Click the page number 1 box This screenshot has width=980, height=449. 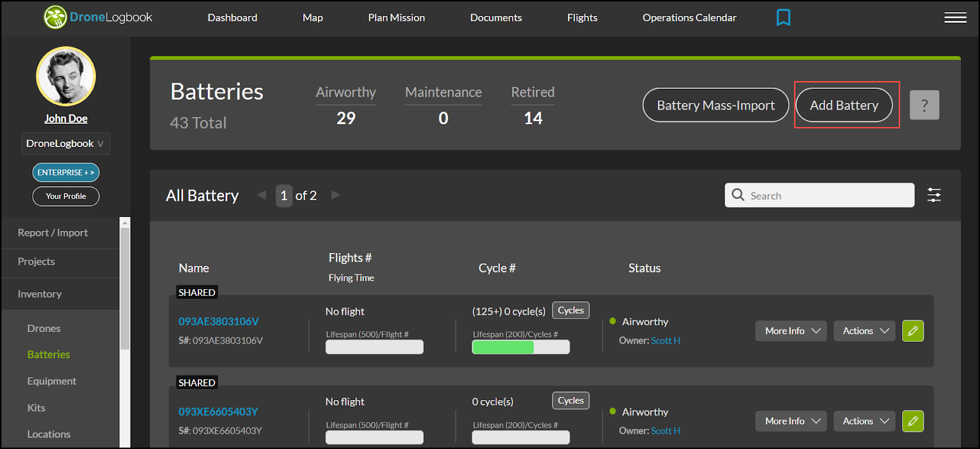[x=284, y=195]
